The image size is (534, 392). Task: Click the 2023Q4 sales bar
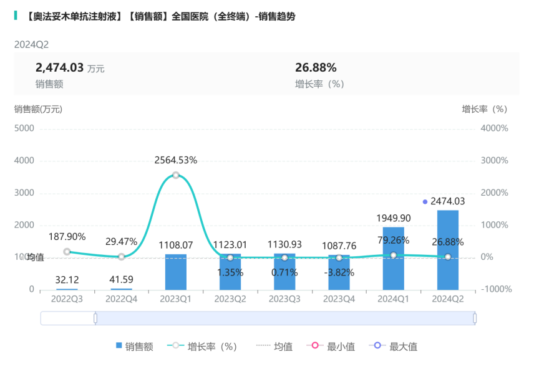[x=339, y=272]
